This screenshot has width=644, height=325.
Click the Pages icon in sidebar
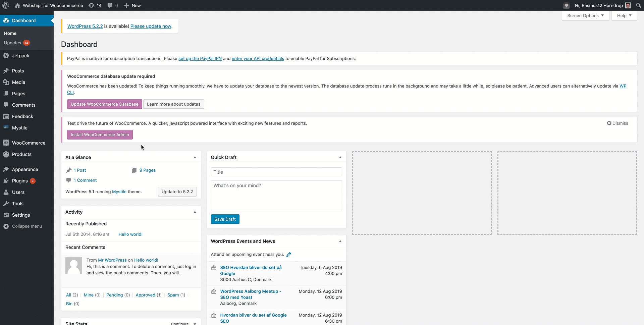[6, 94]
